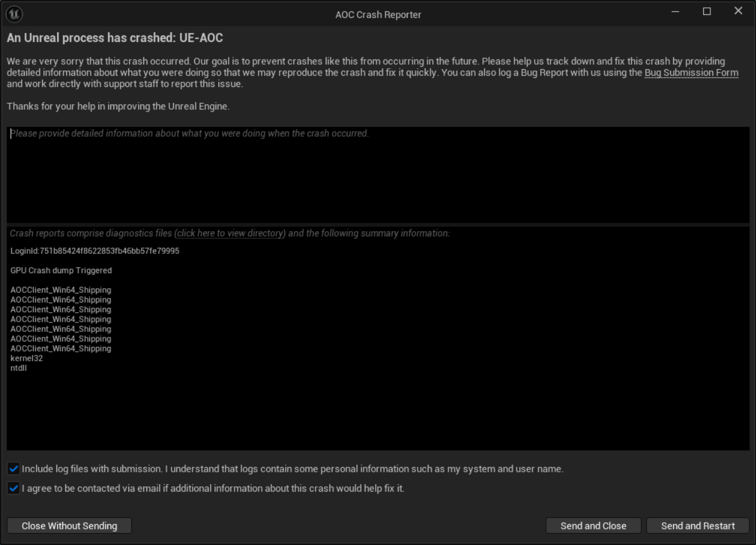Screen dimensions: 756x545
Task: Maximize the crash reporter window
Action: pyautogui.click(x=707, y=12)
